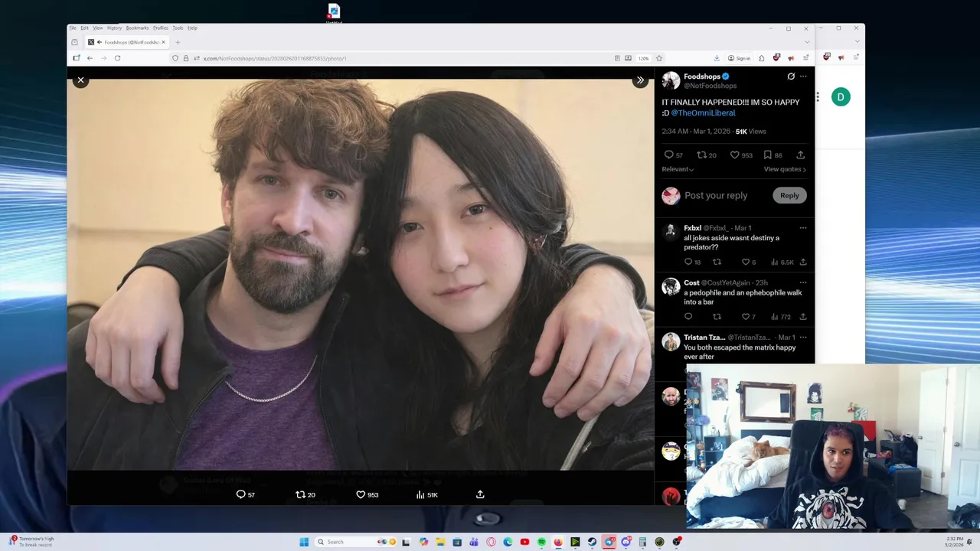The image size is (980, 551).
Task: Open the @TheOmniLiberal mention link
Action: [703, 112]
